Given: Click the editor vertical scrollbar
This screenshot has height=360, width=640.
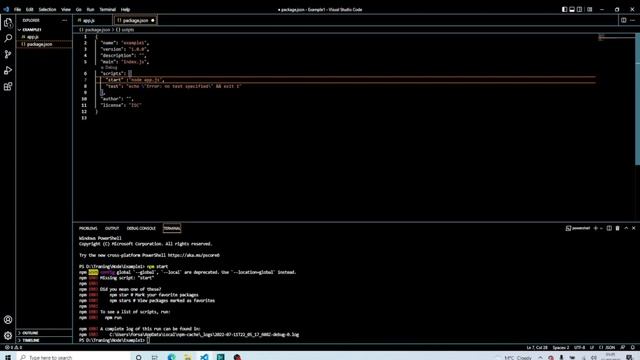Looking at the screenshot, I should click(x=638, y=100).
